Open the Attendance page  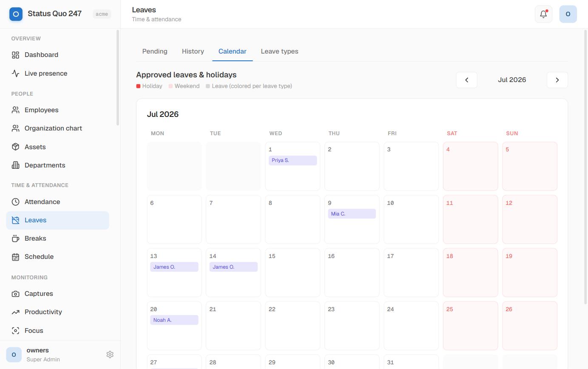coord(58,202)
